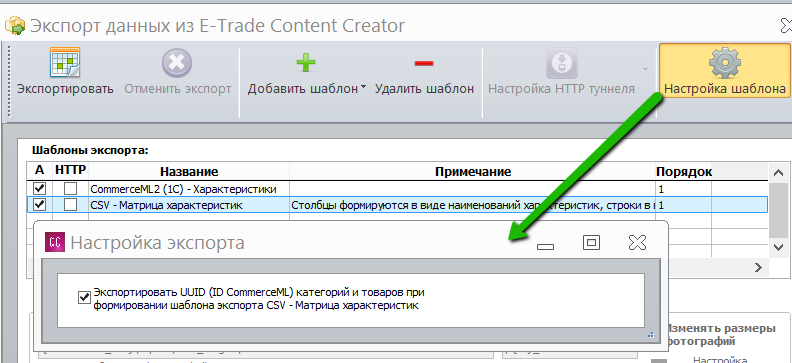
Task: Click the CC icon in Настройка экспорта
Action: (55, 242)
